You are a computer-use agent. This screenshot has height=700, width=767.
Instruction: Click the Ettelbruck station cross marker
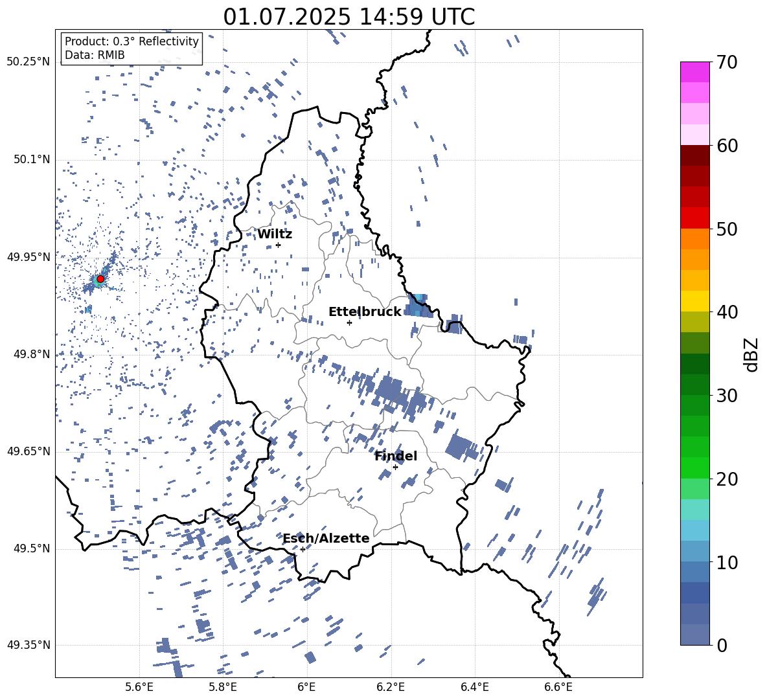pyautogui.click(x=349, y=322)
